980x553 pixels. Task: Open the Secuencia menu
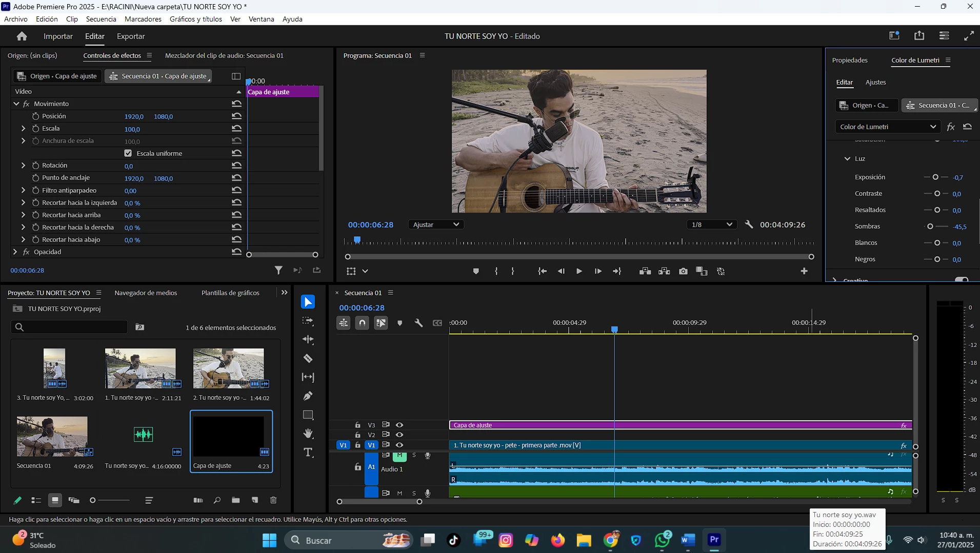(101, 19)
